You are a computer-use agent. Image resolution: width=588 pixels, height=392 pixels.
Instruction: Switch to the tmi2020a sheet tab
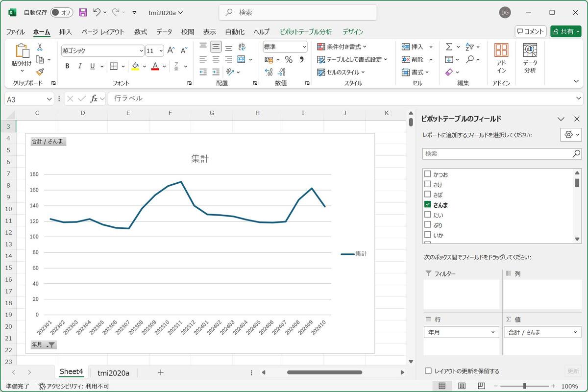(x=113, y=373)
